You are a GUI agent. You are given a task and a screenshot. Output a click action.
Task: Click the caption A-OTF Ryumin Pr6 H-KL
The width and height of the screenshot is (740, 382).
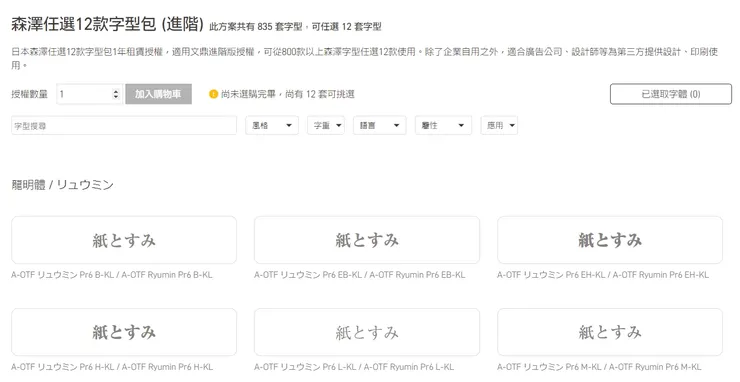click(x=168, y=367)
